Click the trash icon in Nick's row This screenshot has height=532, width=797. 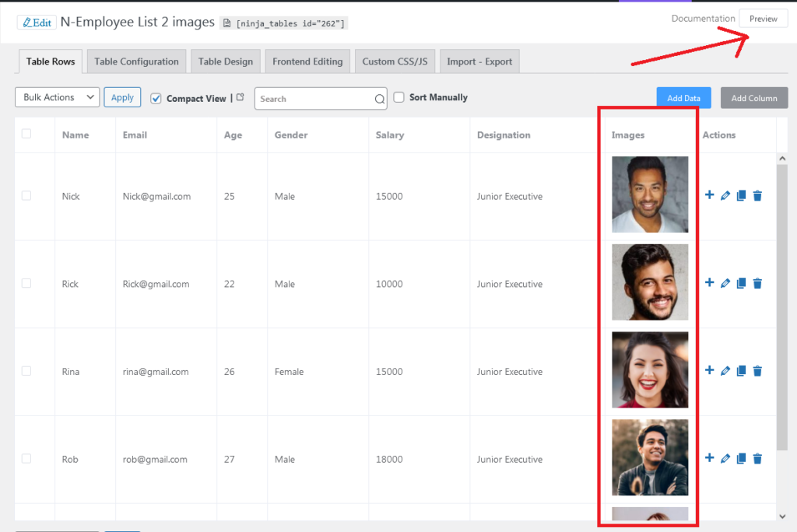(x=757, y=196)
